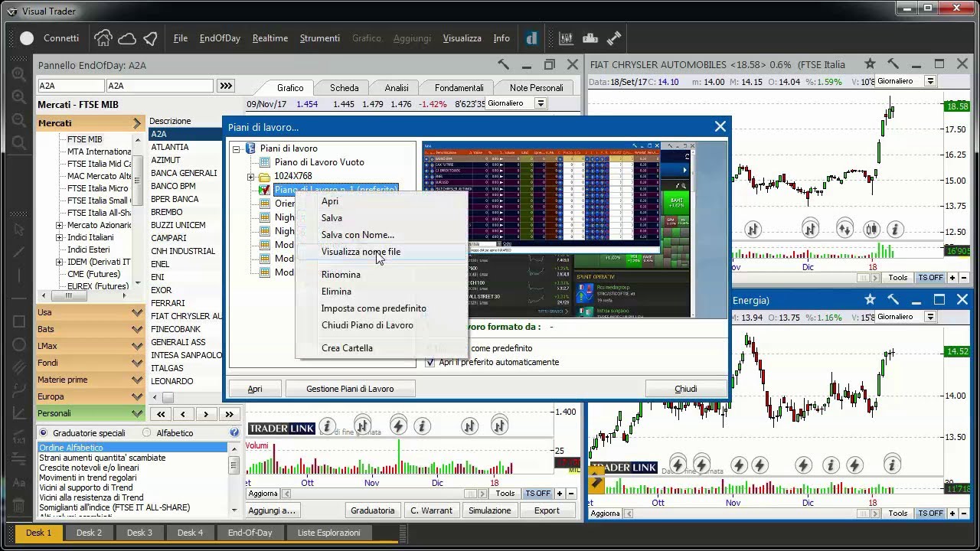Viewport: 980px width, 551px height.
Task: Expand the Fondi market section
Action: point(90,363)
